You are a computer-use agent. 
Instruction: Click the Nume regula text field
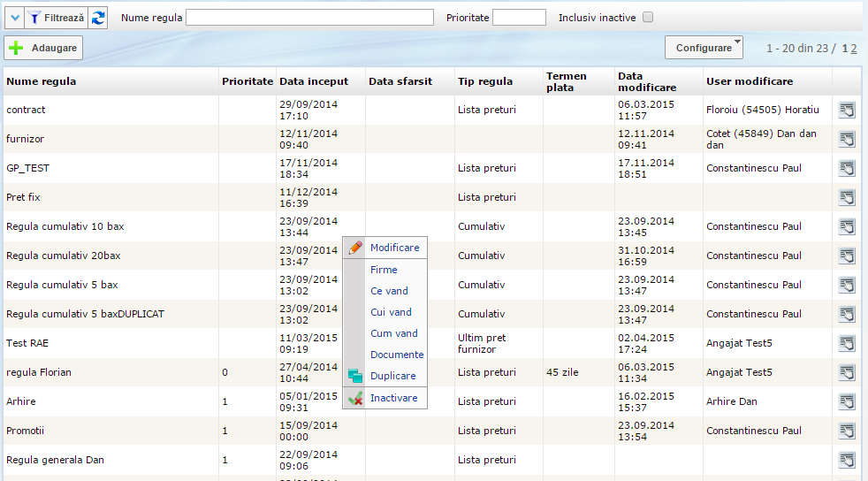[309, 18]
